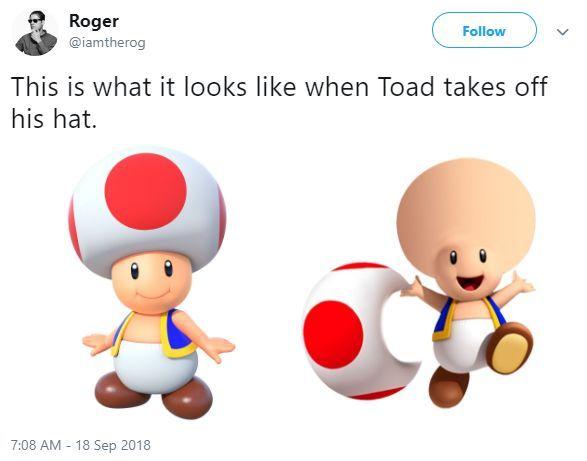587x461 pixels.
Task: Click left Toad's brown shoes
Action: click(153, 395)
